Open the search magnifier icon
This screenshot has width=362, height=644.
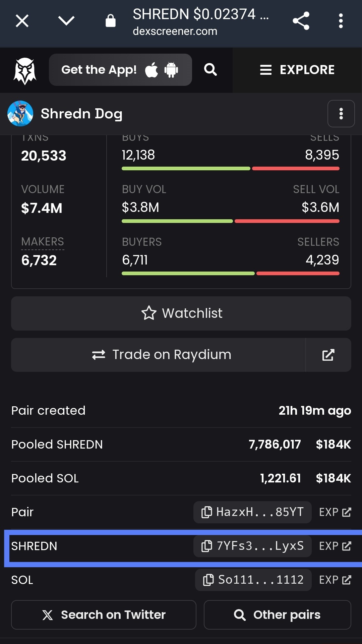point(210,70)
